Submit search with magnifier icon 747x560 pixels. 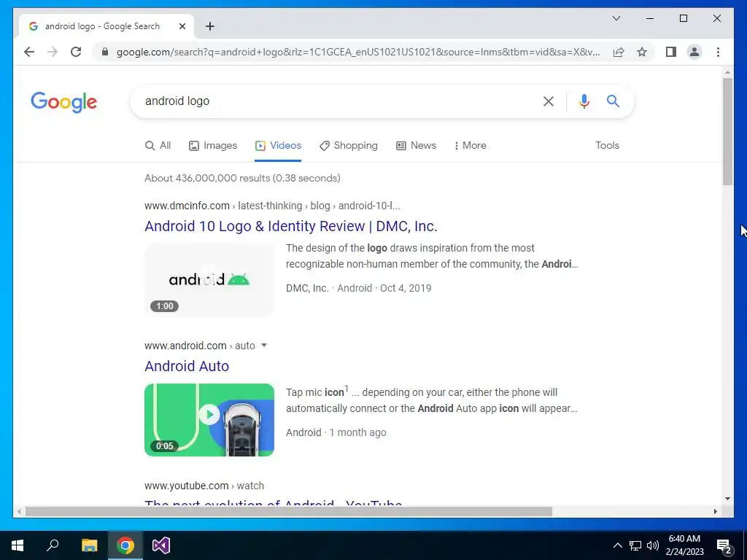click(x=613, y=101)
